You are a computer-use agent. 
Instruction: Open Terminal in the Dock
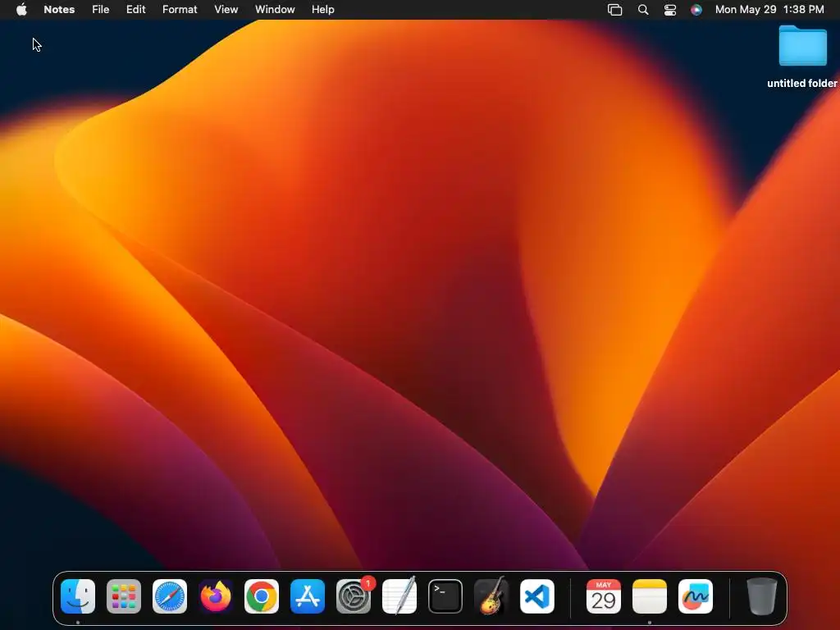[445, 596]
